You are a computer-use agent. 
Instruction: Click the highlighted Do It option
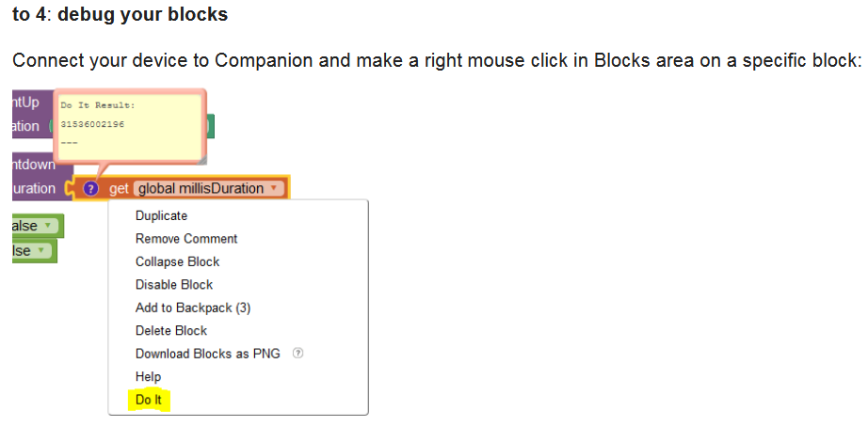point(149,400)
